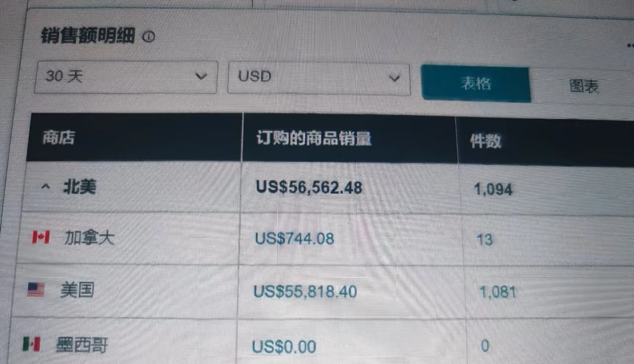Select the 美国 store name
The image size is (634, 364).
coord(77,290)
